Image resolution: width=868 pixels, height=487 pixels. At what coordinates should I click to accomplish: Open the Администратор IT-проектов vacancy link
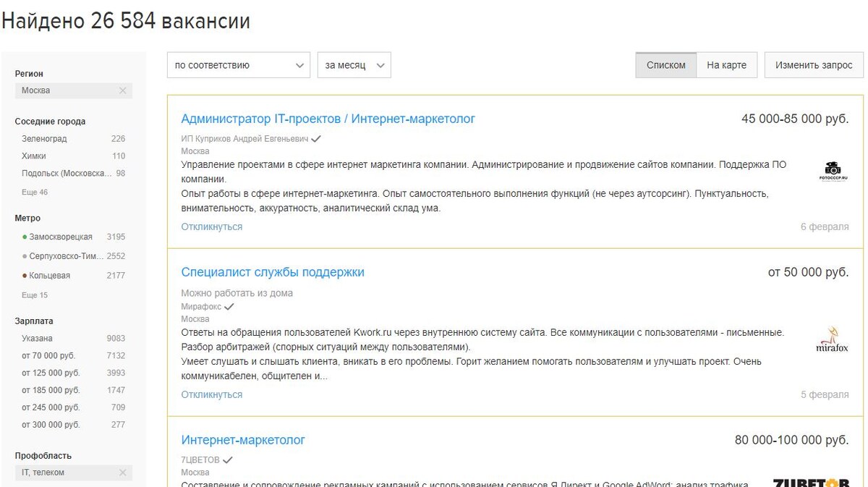[328, 118]
